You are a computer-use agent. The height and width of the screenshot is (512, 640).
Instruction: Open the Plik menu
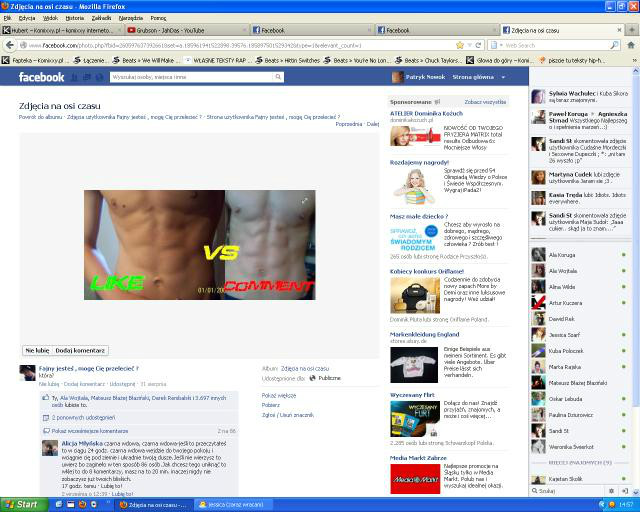click(7, 18)
